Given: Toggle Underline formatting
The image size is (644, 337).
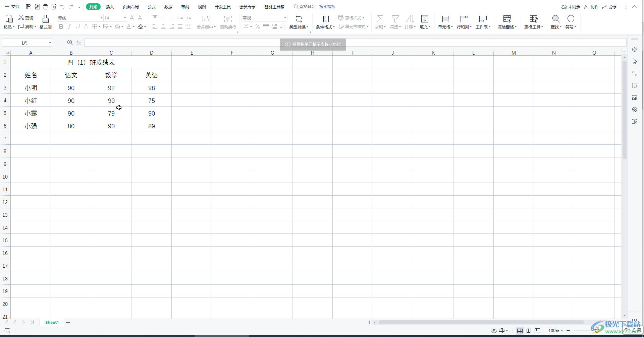Looking at the screenshot, I should click(x=77, y=27).
